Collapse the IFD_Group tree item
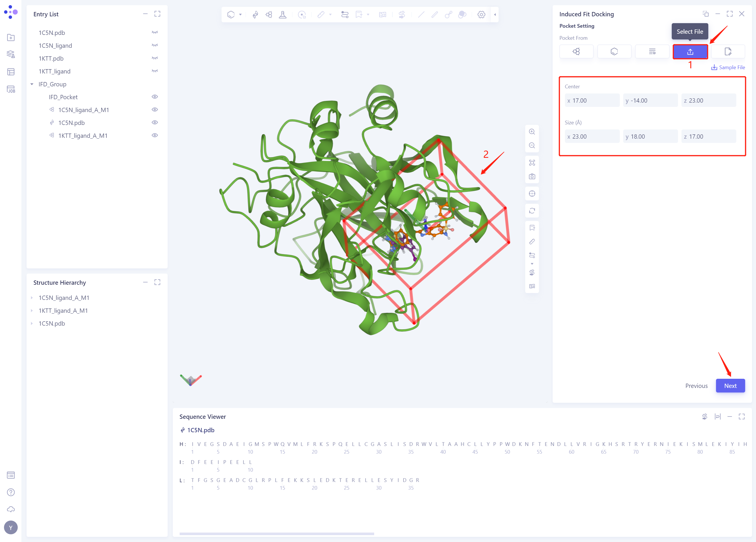 tap(32, 84)
